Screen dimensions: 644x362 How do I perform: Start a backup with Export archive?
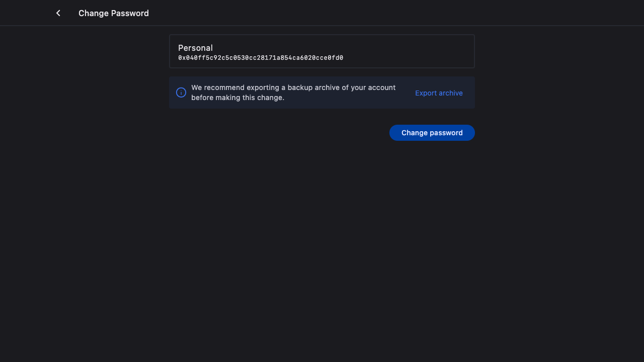point(439,93)
